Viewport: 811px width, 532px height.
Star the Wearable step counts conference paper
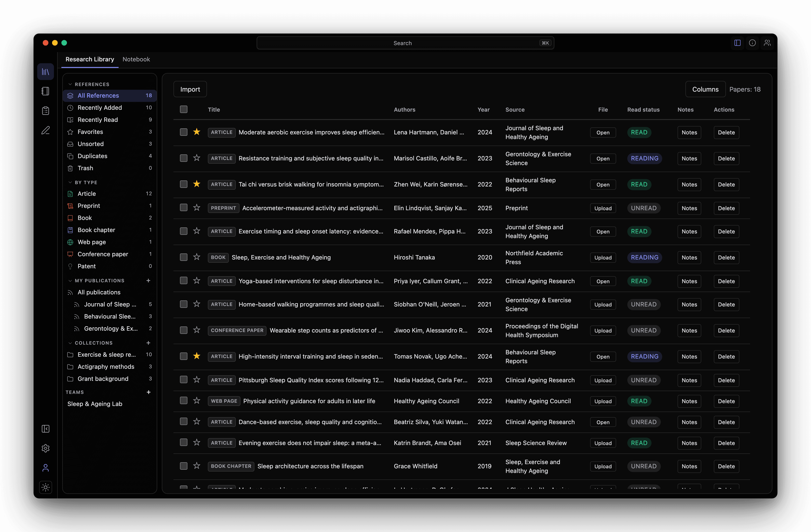pos(197,330)
